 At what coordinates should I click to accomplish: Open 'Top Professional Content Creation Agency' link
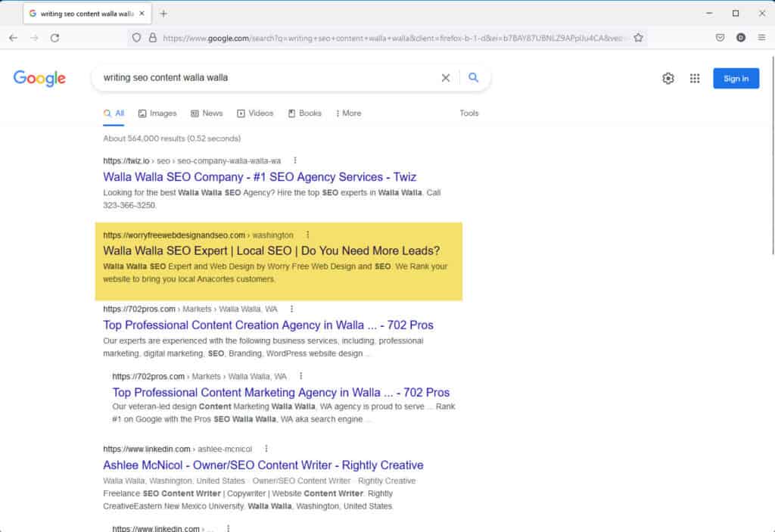(x=268, y=325)
